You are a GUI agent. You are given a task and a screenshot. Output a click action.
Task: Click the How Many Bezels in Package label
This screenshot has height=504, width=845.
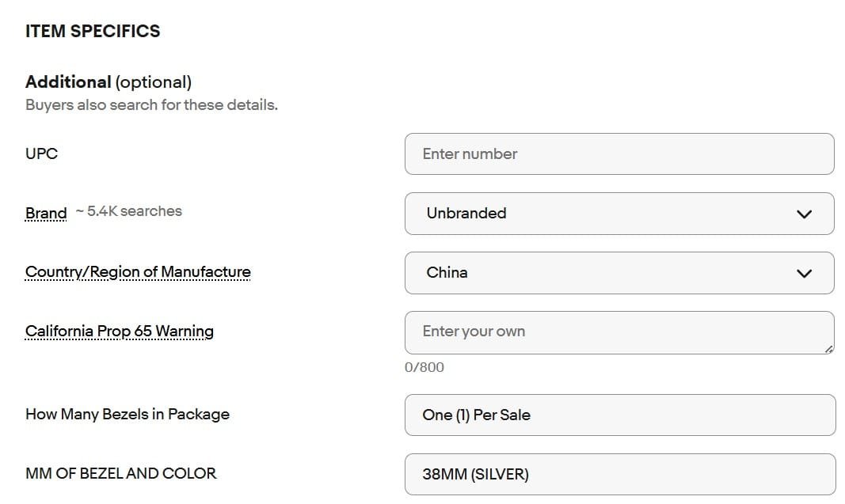point(128,414)
